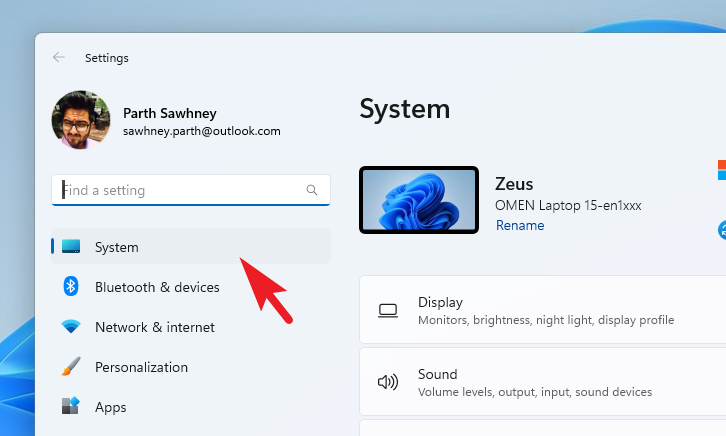Click the Find a setting search box
This screenshot has width=726, height=436.
(x=191, y=190)
